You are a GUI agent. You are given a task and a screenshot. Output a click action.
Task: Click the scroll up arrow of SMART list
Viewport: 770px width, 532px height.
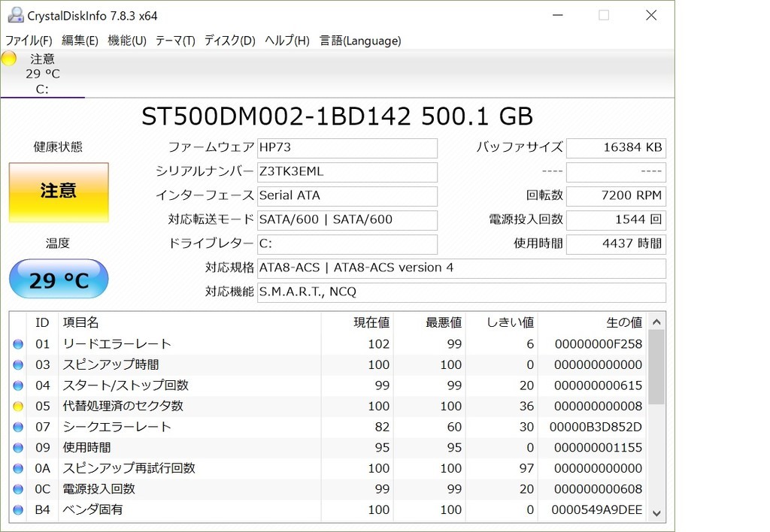tap(656, 322)
